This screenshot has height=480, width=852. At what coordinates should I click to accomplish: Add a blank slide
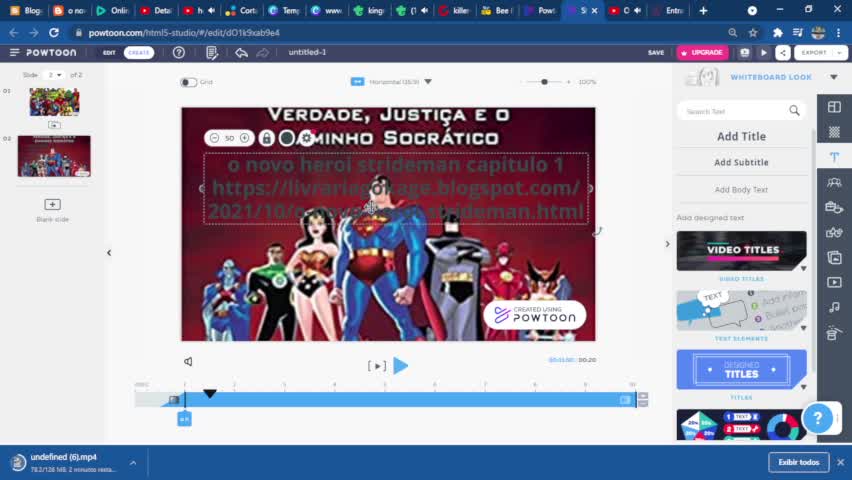click(53, 204)
